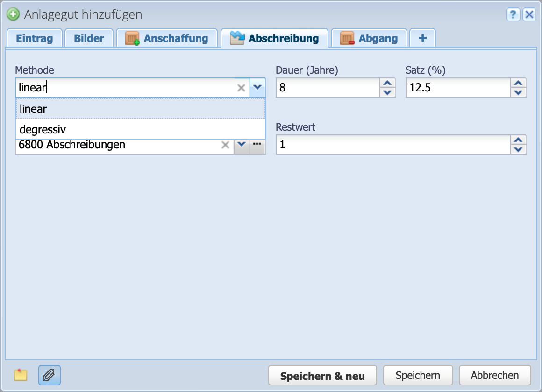Click the Speichern & neu button
Viewport: 542px width, 392px height.
pyautogui.click(x=322, y=375)
